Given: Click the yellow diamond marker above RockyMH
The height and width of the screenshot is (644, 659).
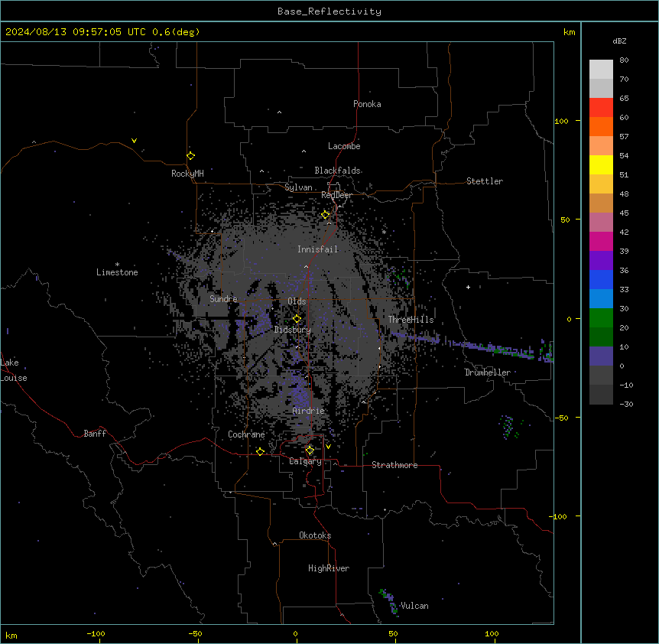Looking at the screenshot, I should (190, 156).
